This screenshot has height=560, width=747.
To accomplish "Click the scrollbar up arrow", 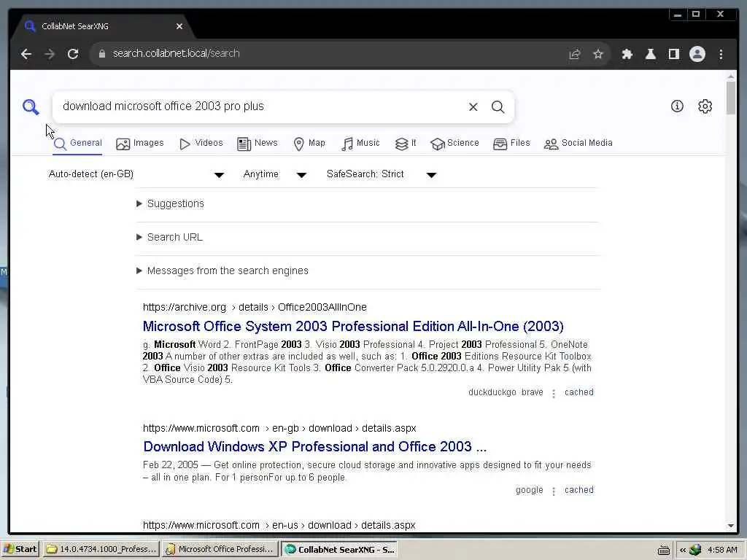I will [x=731, y=76].
